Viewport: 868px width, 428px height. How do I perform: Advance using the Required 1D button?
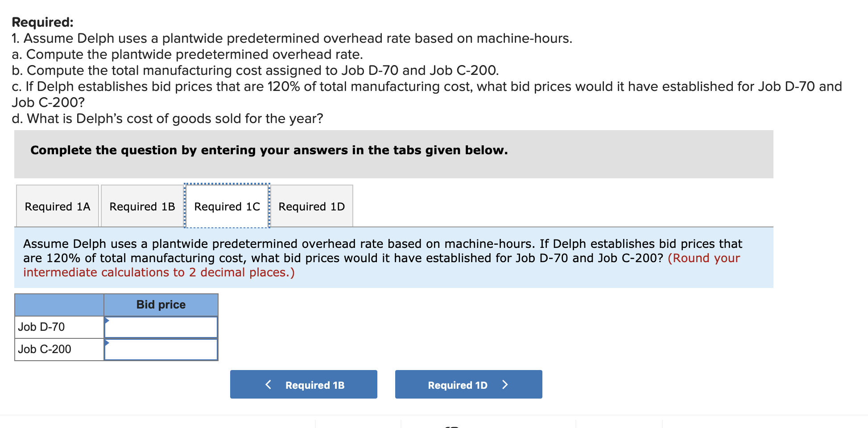[x=468, y=384]
